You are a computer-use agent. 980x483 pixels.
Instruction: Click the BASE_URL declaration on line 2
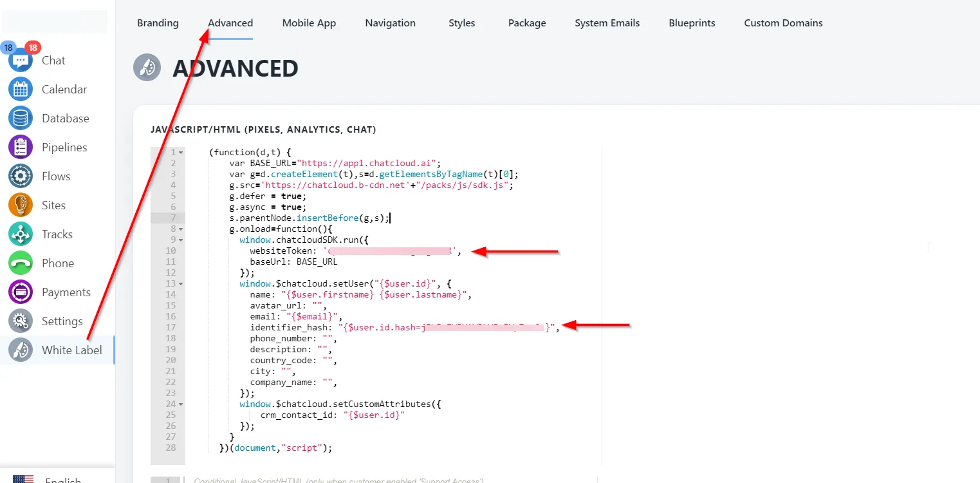coord(335,164)
